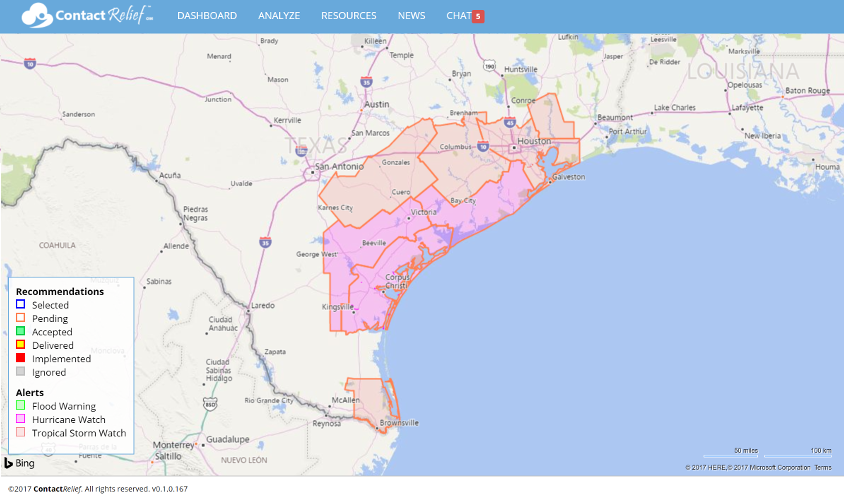Click the 85D highway shield near Guadalupe
This screenshot has height=498, width=844.
coord(210,404)
